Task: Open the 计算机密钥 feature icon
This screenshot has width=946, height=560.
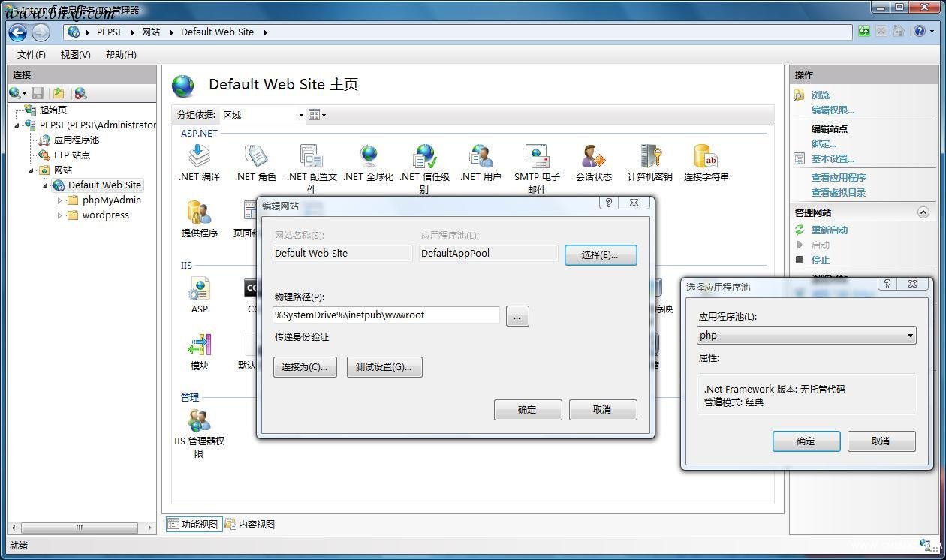Action: pyautogui.click(x=649, y=158)
